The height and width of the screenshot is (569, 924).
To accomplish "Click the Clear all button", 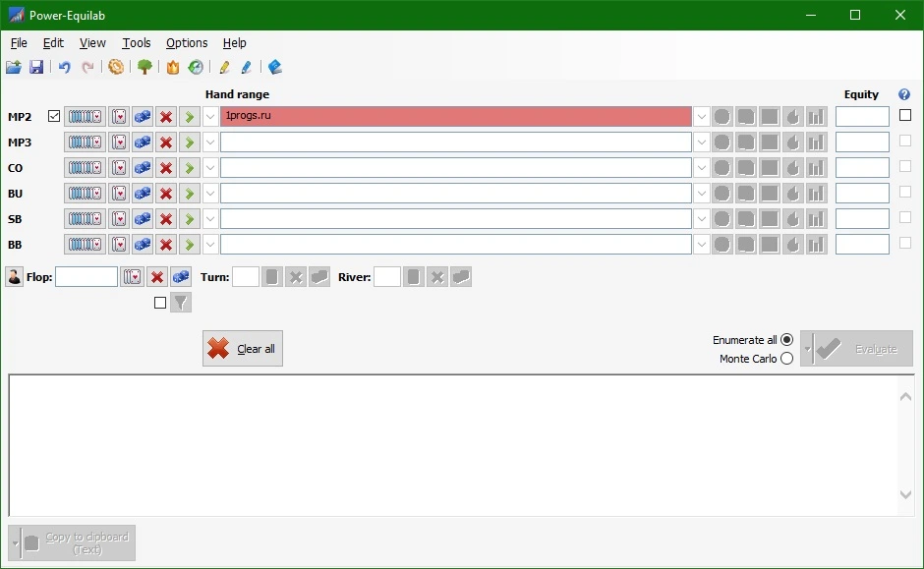I will 243,348.
